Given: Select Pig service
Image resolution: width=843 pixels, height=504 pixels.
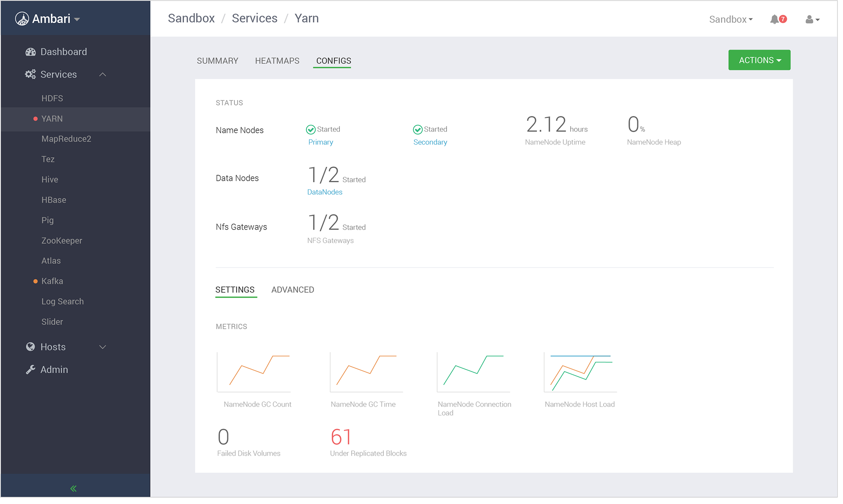Looking at the screenshot, I should pyautogui.click(x=47, y=220).
